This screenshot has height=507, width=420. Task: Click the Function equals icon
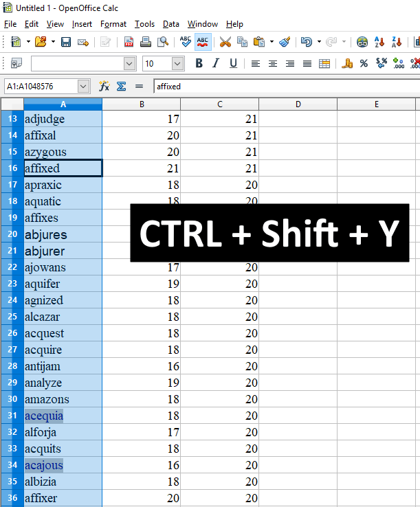click(x=139, y=87)
